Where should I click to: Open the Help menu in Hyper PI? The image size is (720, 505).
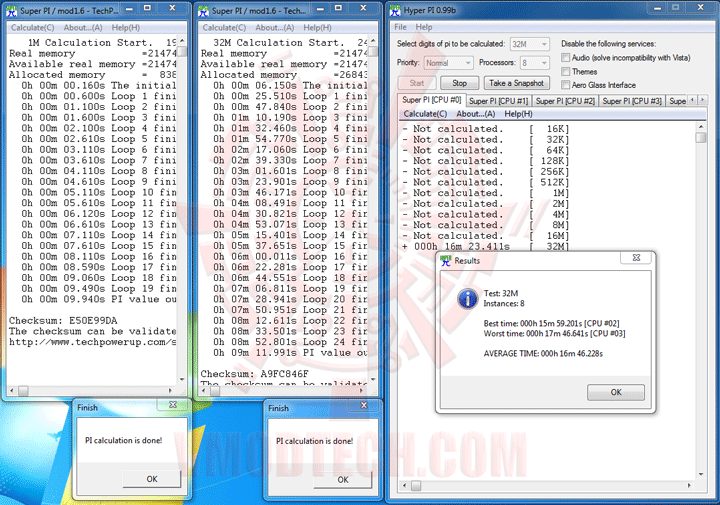pyautogui.click(x=424, y=27)
